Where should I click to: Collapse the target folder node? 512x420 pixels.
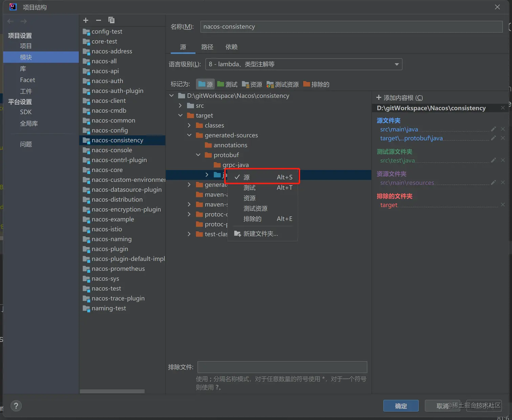180,115
